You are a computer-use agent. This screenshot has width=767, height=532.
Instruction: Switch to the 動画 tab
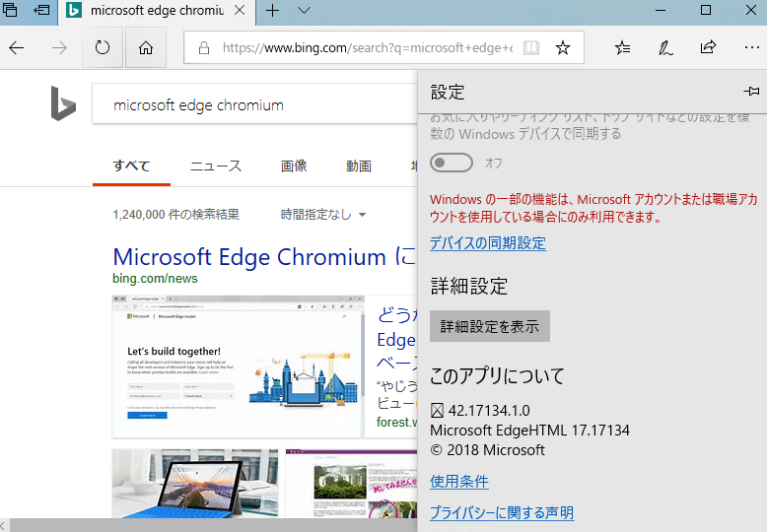[359, 166]
